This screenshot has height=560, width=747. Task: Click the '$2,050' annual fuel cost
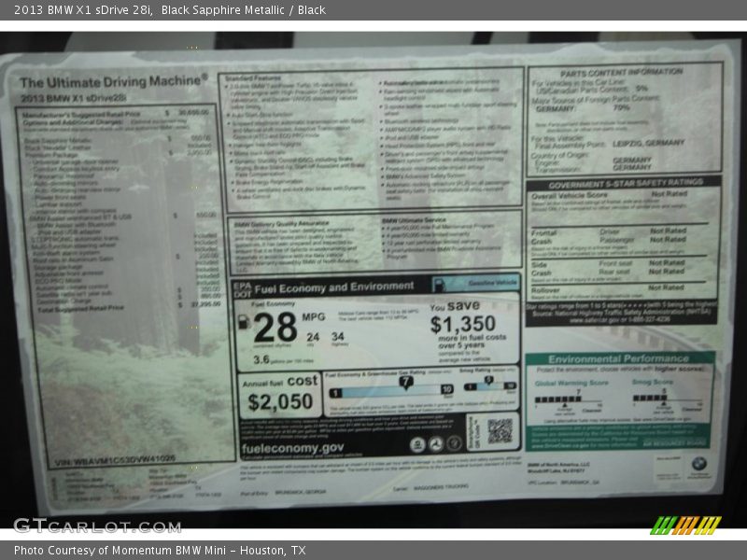[280, 402]
